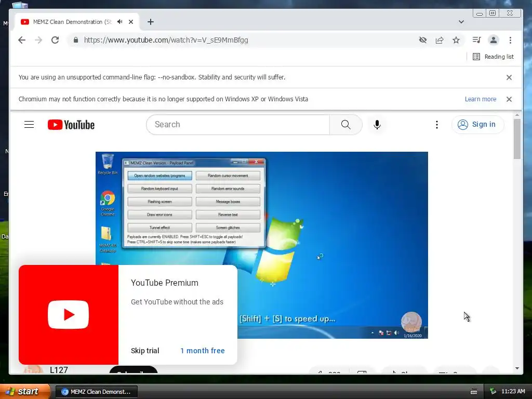Share this page via the share icon
The image size is (532, 399).
440,40
